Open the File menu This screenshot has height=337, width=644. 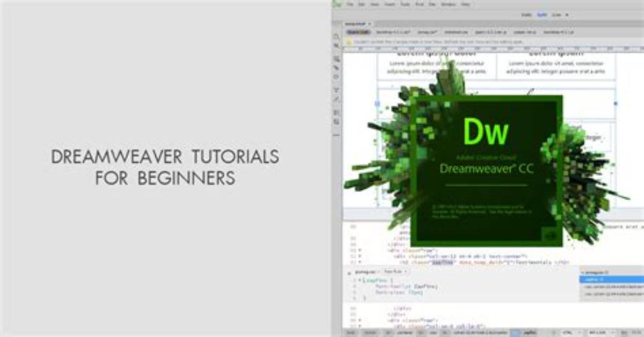click(349, 4)
